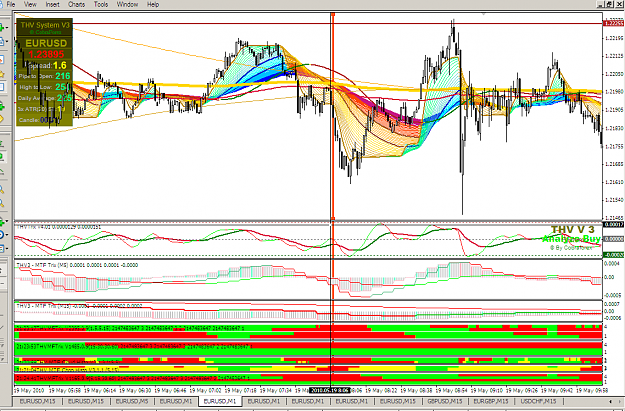Switch to the EURUSD,M5 chart tab
625x411 pixels.
click(x=132, y=401)
